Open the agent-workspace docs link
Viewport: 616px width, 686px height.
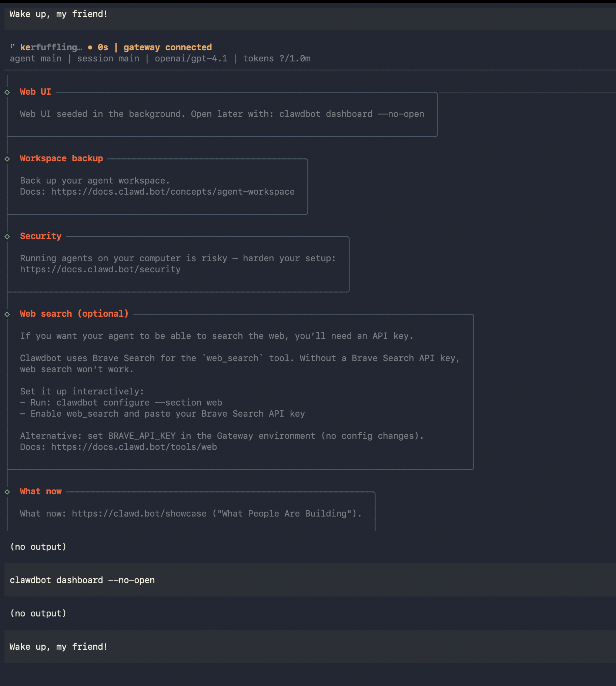[x=173, y=192]
